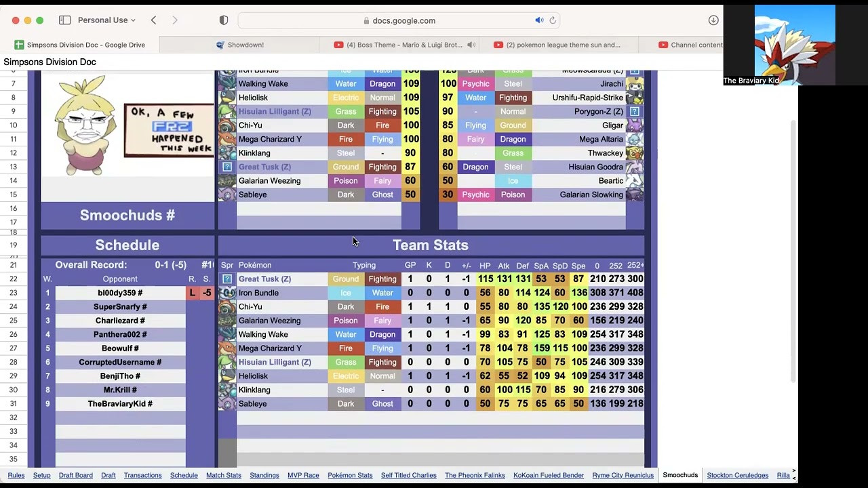Image resolution: width=868 pixels, height=488 pixels.
Task: Open the pokemon league theme tab
Action: coord(557,45)
